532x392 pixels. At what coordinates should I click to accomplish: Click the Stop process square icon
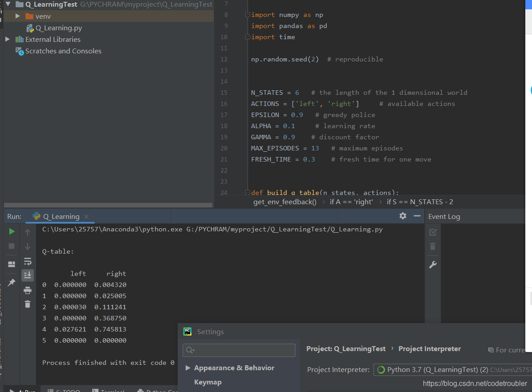click(x=12, y=246)
